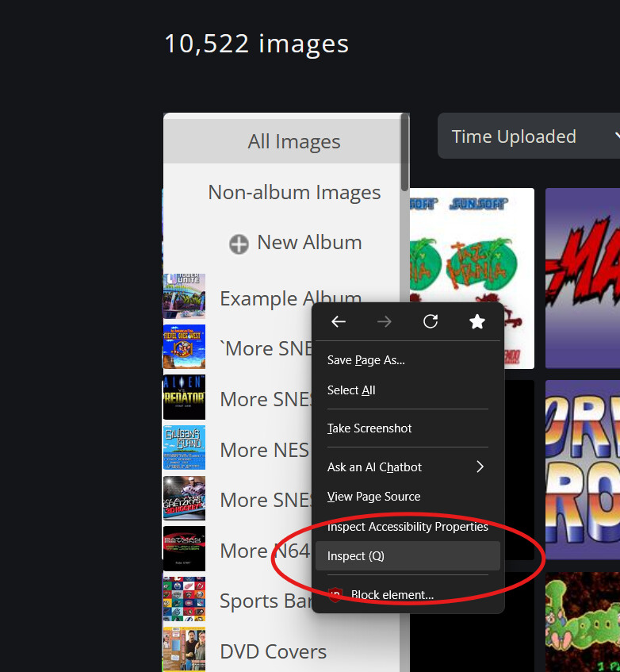Image resolution: width=620 pixels, height=672 pixels.
Task: Open the Time Uploaded sort dropdown
Action: (527, 136)
